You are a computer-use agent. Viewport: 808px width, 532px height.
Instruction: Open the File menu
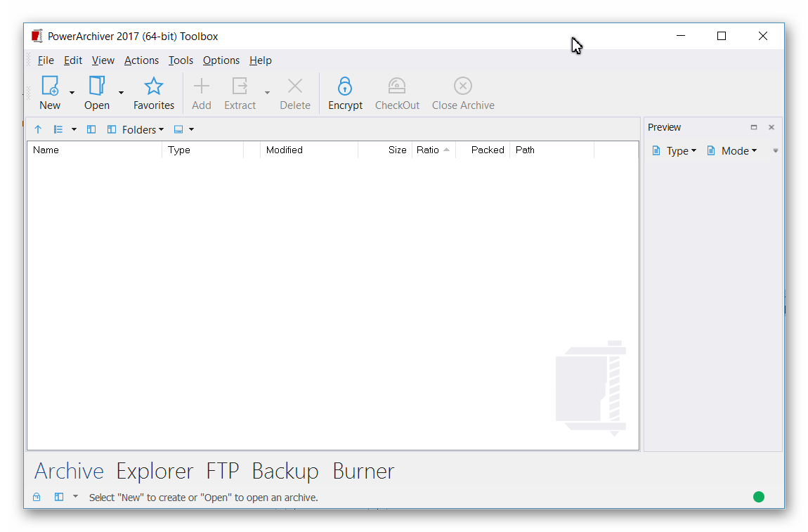coord(46,60)
